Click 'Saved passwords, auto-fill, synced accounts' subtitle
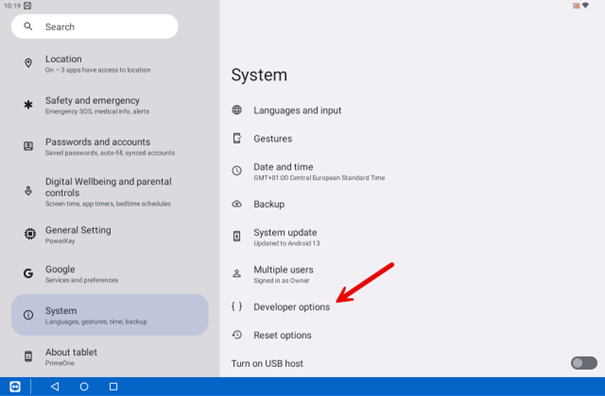The image size is (605, 396). coord(110,153)
